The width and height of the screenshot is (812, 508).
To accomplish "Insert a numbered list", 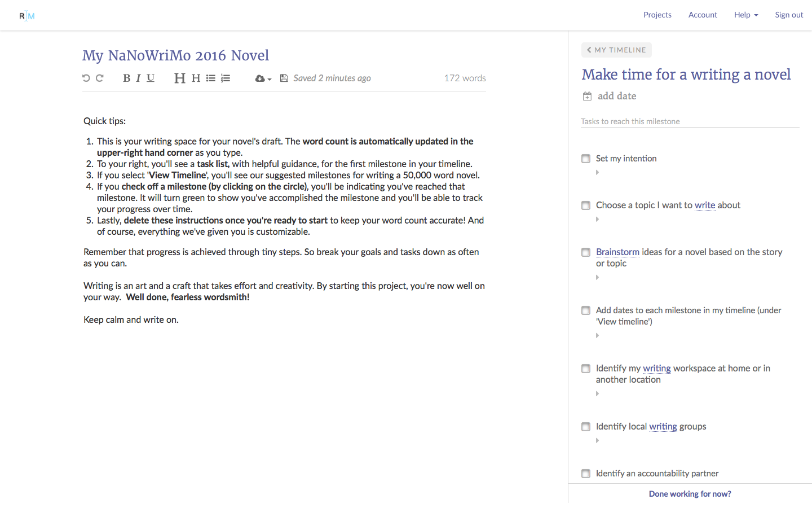I will (226, 78).
